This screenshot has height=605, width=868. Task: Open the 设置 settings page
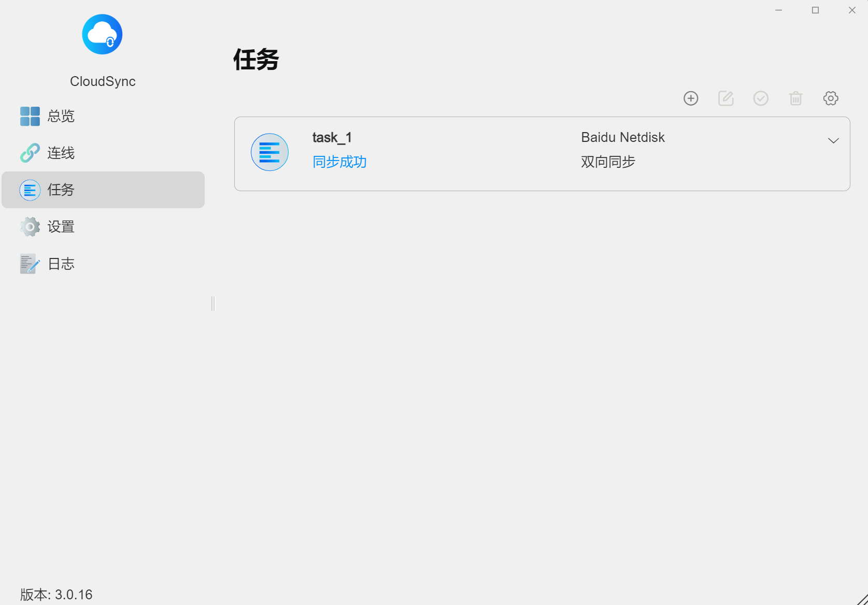tap(61, 227)
